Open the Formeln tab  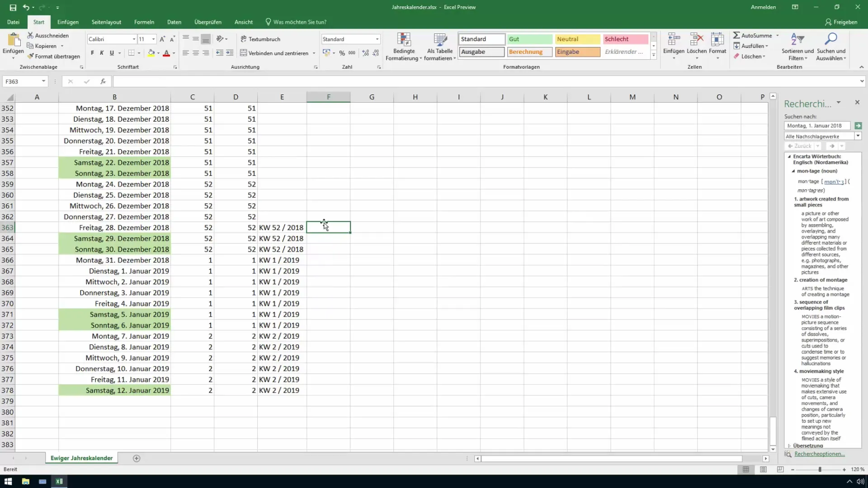144,22
